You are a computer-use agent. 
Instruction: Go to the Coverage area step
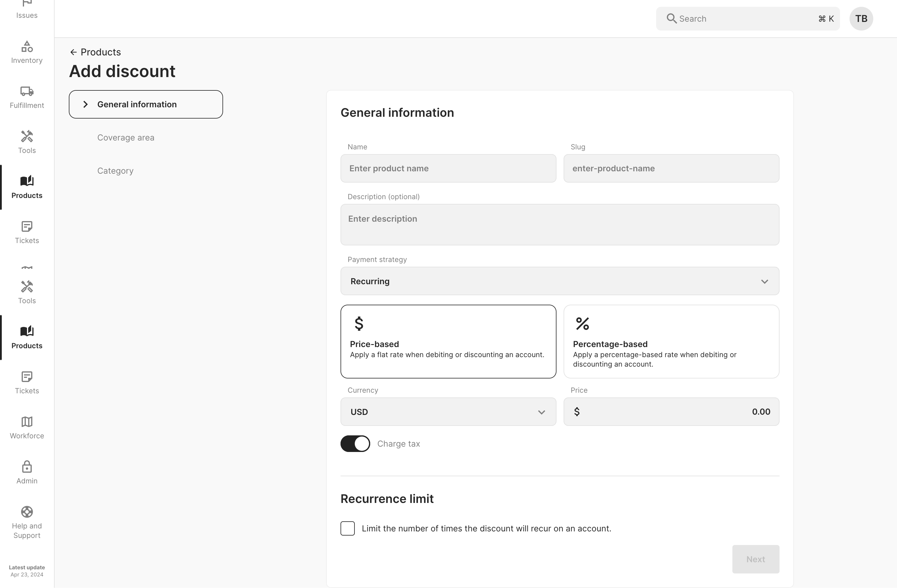pos(125,138)
